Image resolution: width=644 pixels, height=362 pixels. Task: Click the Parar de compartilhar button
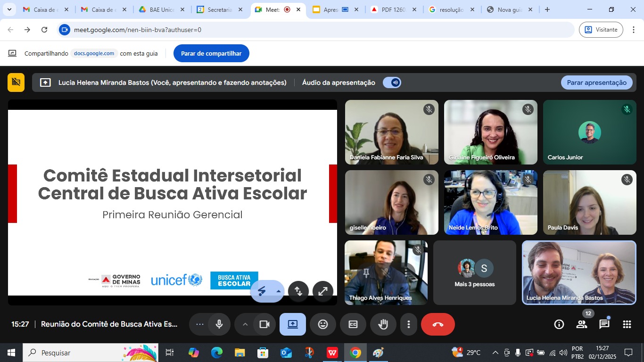pyautogui.click(x=211, y=53)
